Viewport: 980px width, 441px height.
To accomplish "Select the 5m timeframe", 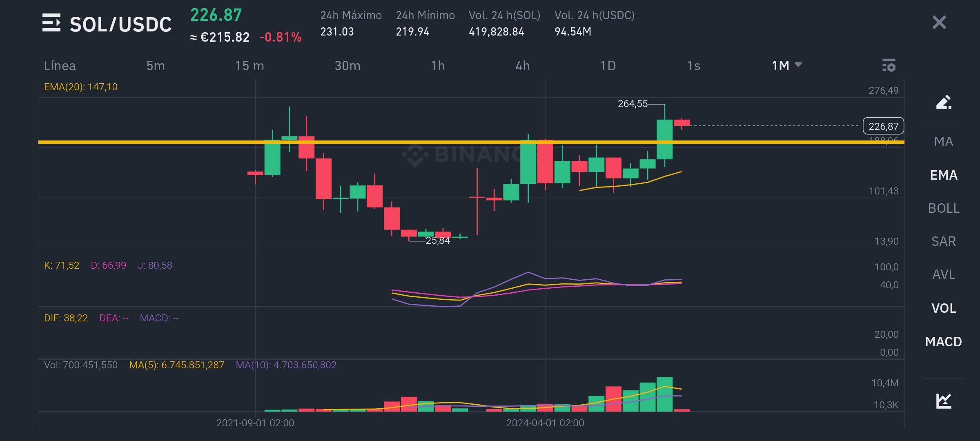I will click(156, 66).
